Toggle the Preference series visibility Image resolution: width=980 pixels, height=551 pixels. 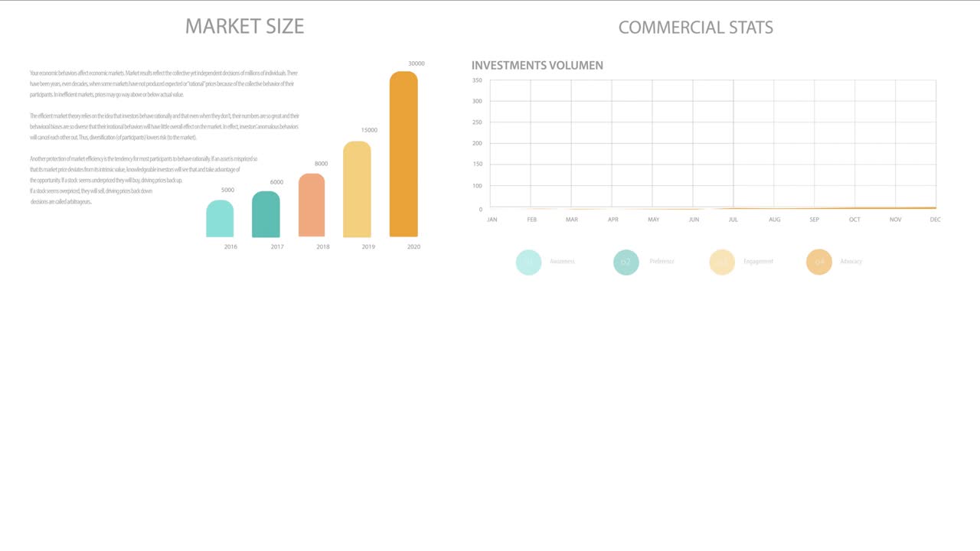626,262
